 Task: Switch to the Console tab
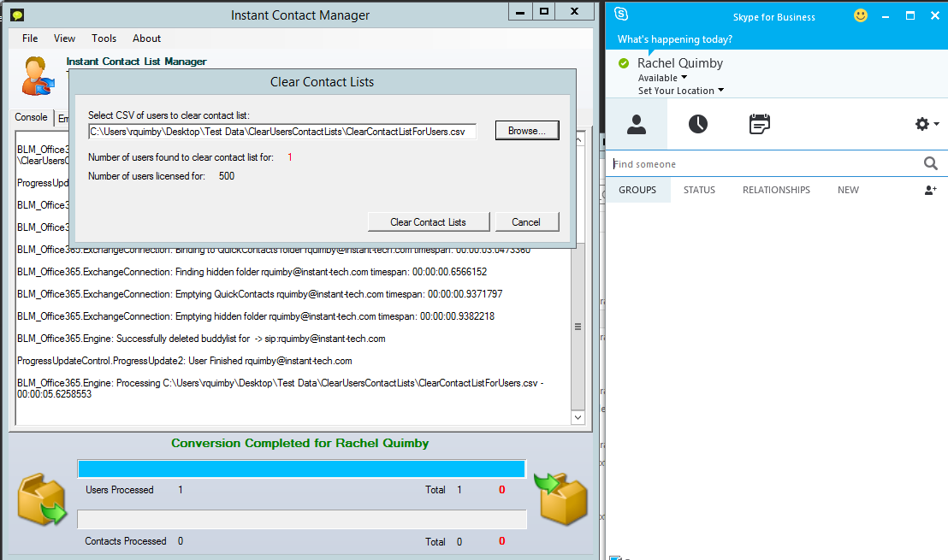(32, 117)
